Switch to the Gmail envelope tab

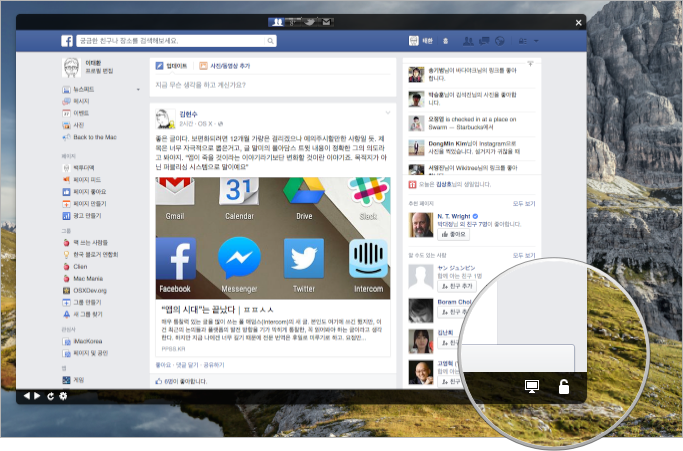[x=326, y=22]
